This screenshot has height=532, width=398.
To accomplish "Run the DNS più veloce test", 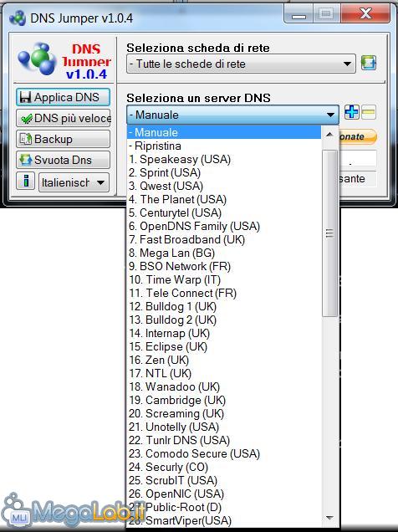I will coord(63,118).
